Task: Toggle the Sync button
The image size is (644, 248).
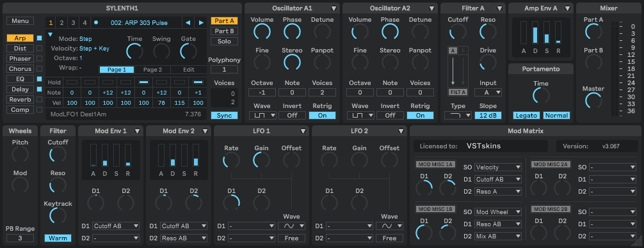Action: click(x=224, y=116)
